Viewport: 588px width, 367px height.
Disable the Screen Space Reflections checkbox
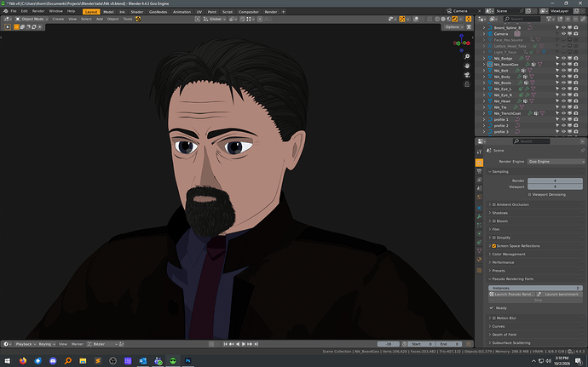coord(494,246)
